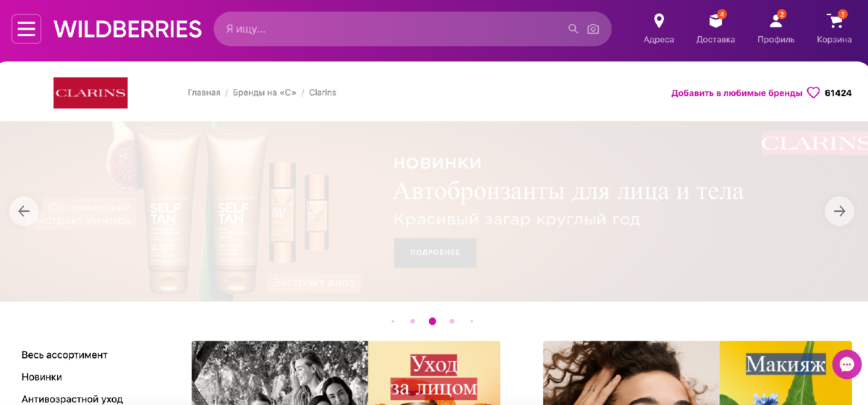Open 'Антивозрастной уход' category
868x405 pixels.
72,399
